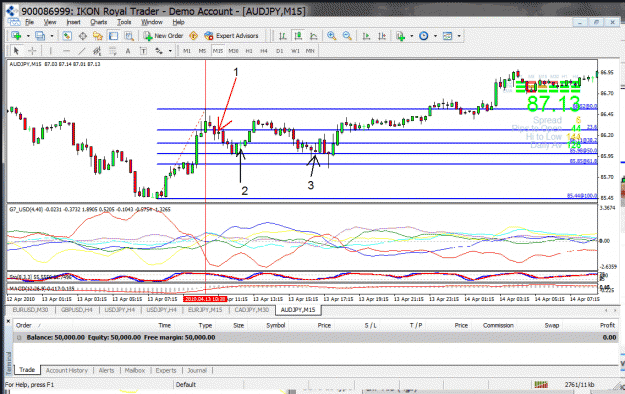
Task: Select the Trendline drawing tool
Action: coord(81,51)
